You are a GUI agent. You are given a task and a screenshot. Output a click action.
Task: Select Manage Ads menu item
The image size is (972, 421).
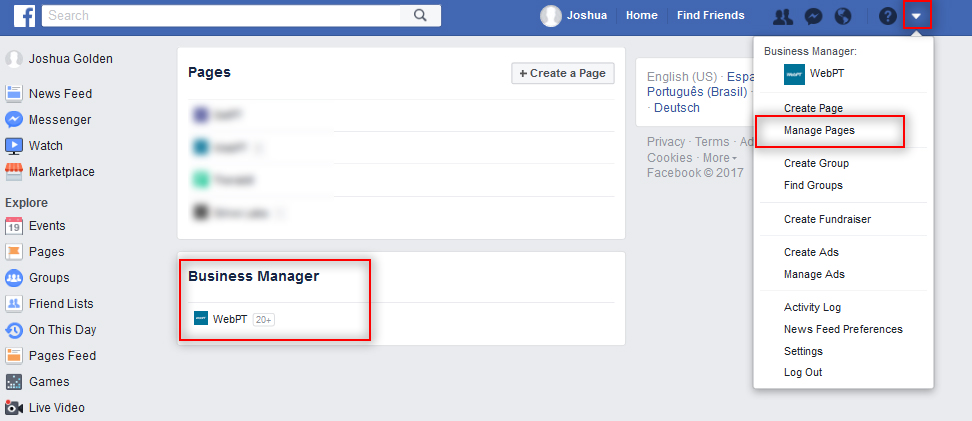[814, 274]
